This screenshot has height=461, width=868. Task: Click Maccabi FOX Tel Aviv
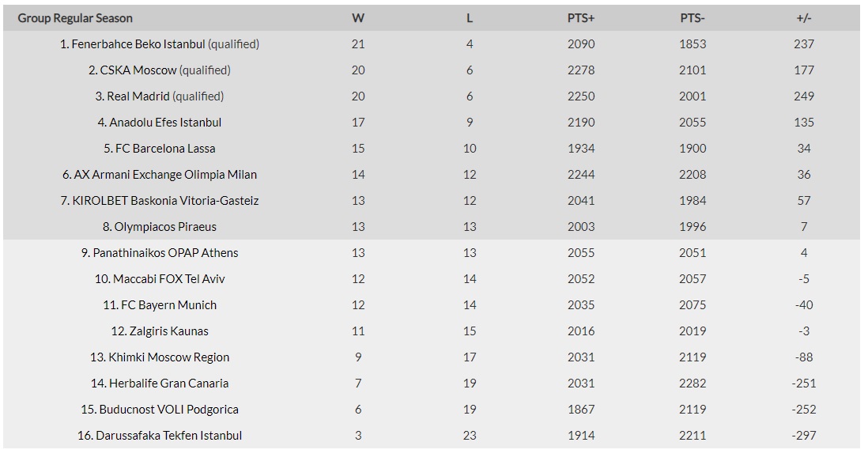click(169, 279)
